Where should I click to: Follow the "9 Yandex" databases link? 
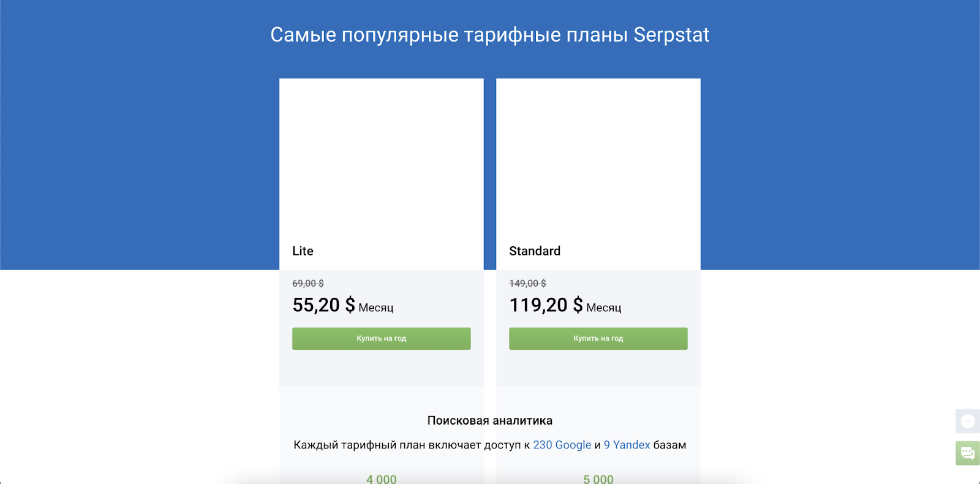coord(627,445)
